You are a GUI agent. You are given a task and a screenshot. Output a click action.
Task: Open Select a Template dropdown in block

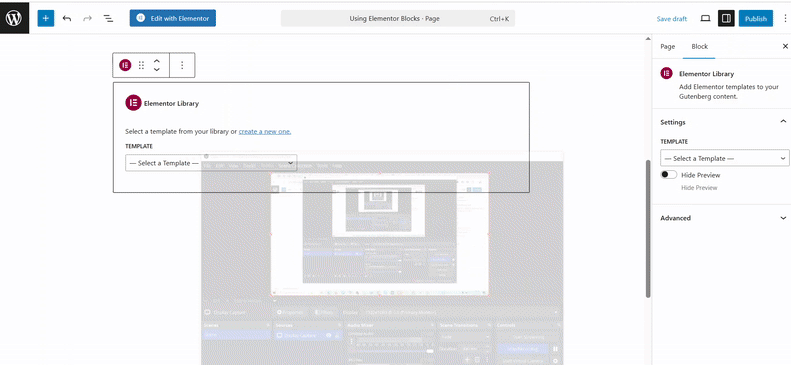pyautogui.click(x=211, y=163)
